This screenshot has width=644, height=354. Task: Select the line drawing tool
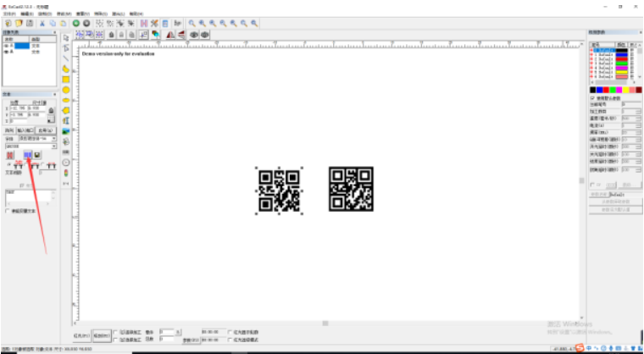[x=66, y=58]
